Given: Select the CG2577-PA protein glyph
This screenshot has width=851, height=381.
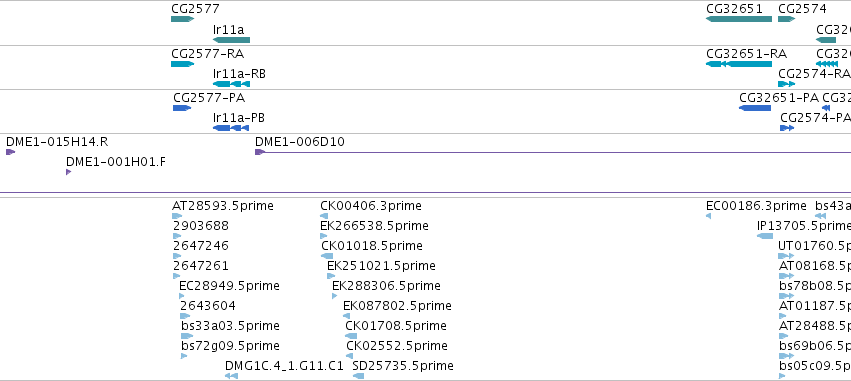Looking at the screenshot, I should tap(182, 108).
